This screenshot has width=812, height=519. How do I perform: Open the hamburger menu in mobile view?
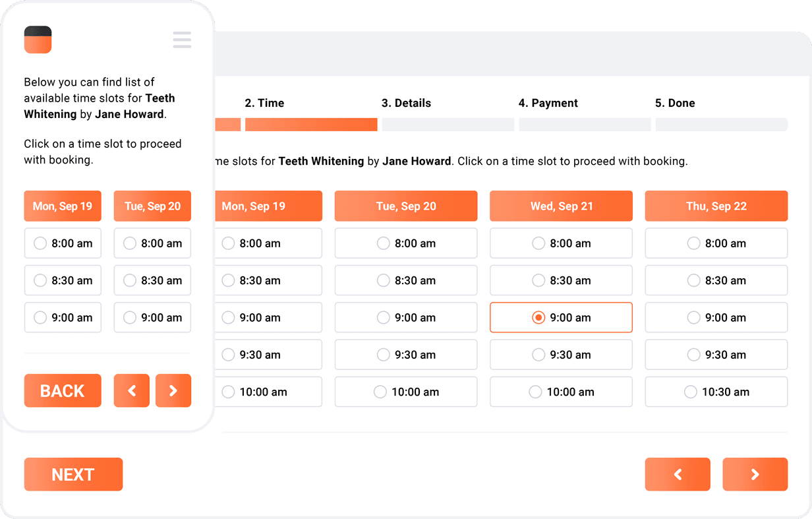pyautogui.click(x=182, y=40)
